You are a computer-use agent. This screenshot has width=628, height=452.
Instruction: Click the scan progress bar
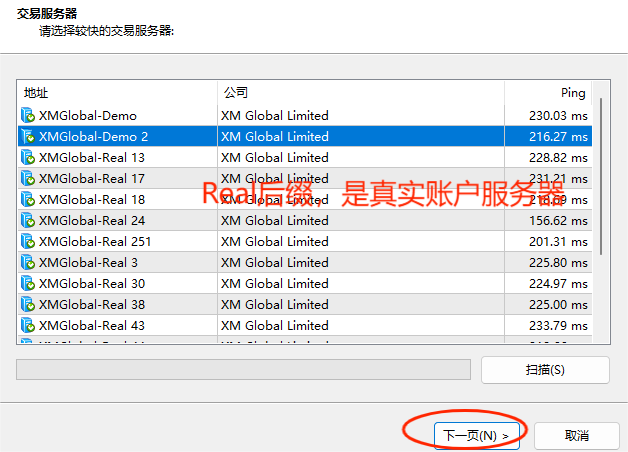click(243, 369)
